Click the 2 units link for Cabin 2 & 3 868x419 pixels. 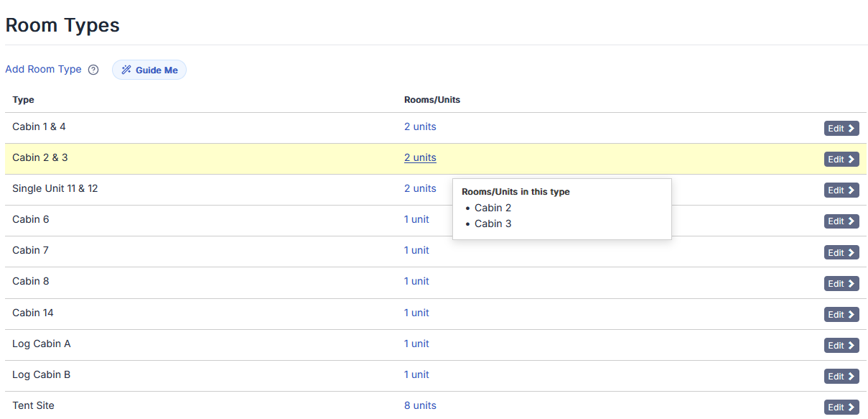click(x=420, y=157)
